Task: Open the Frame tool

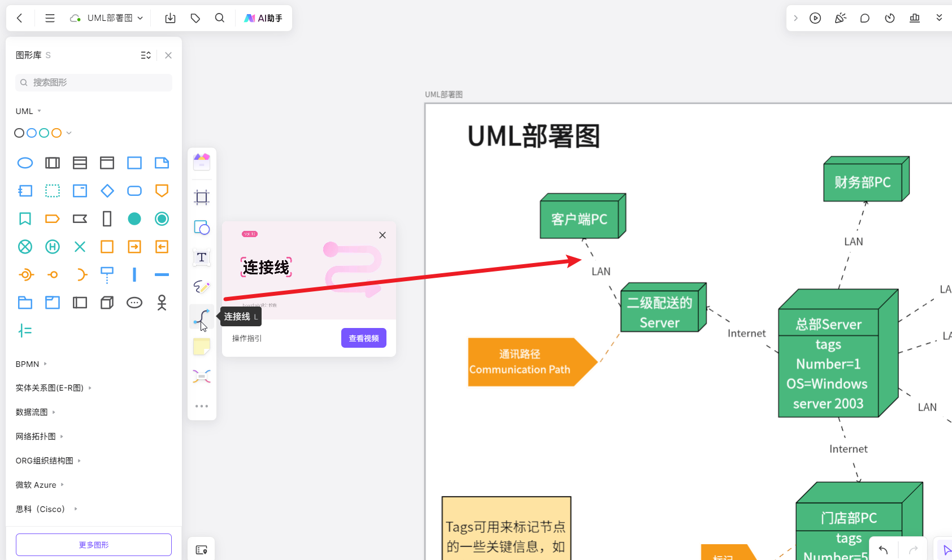Action: coord(202,196)
